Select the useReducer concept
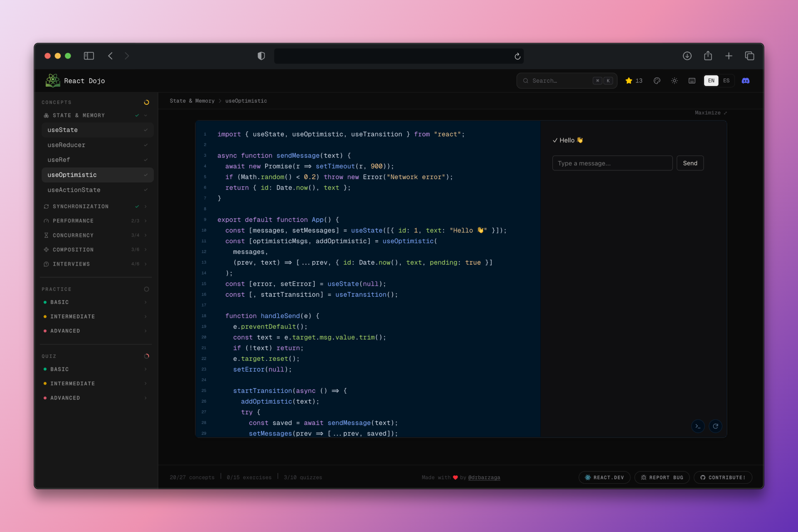Image resolution: width=798 pixels, height=532 pixels. click(x=98, y=145)
